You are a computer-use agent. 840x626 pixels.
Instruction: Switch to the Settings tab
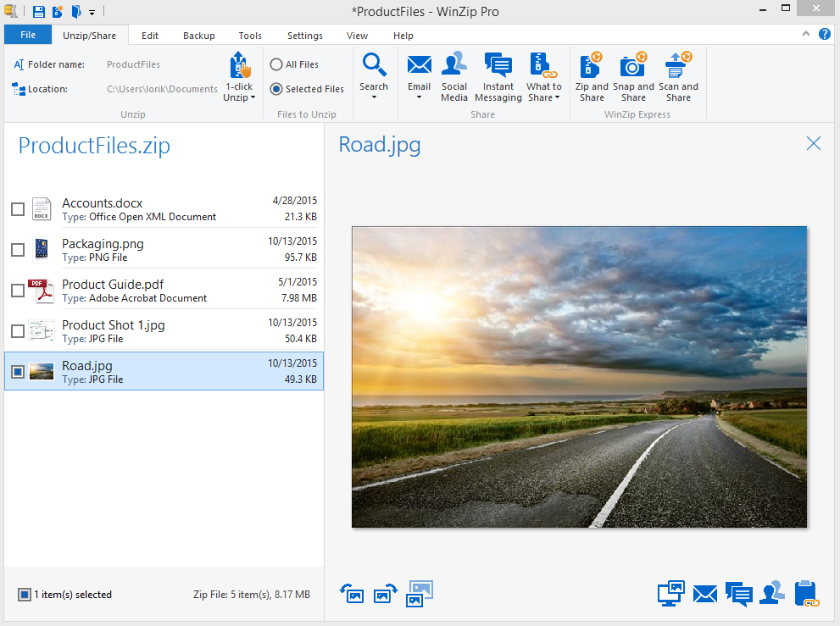tap(305, 36)
